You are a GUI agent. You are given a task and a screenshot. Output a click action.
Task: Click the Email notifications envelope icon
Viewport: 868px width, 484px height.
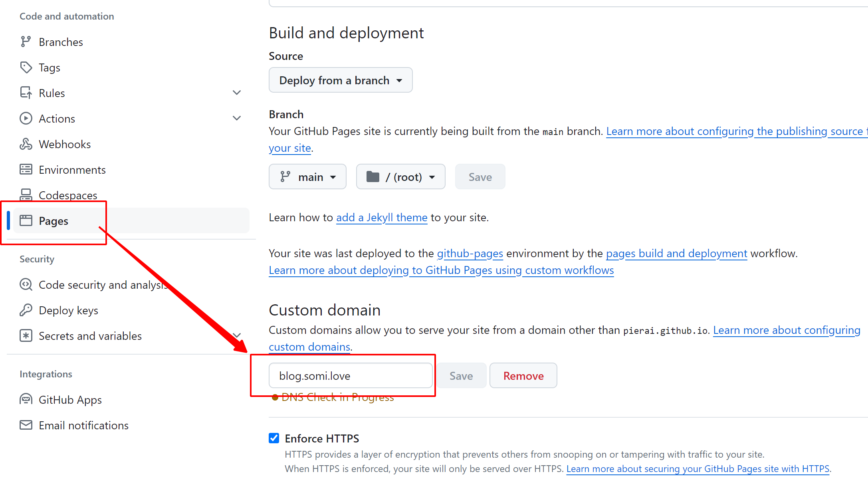pyautogui.click(x=26, y=425)
